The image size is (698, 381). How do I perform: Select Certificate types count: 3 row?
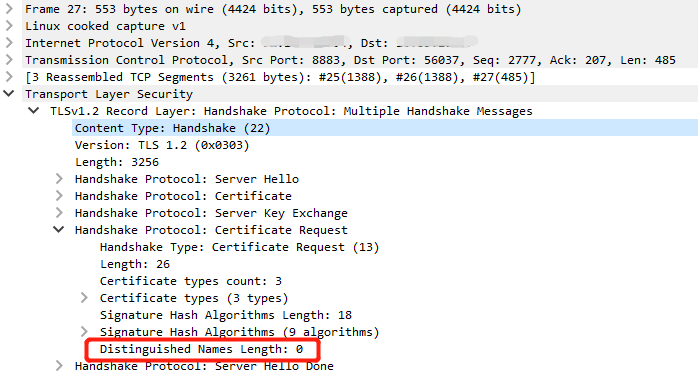pos(191,281)
